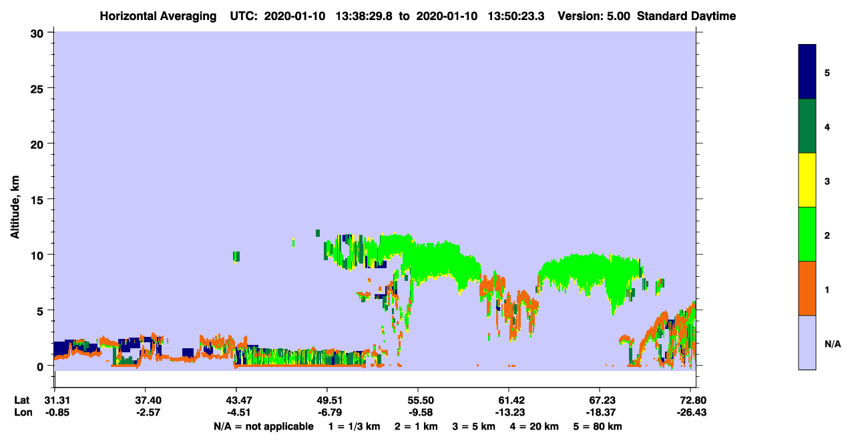Click the 'N/A = not applicable' legend text
Image resolution: width=868 pixels, height=445 pixels.
tap(264, 426)
